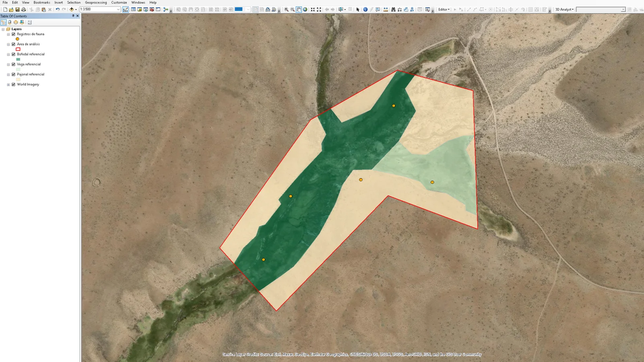
Task: Click the red outline Area symbol
Action: click(18, 49)
